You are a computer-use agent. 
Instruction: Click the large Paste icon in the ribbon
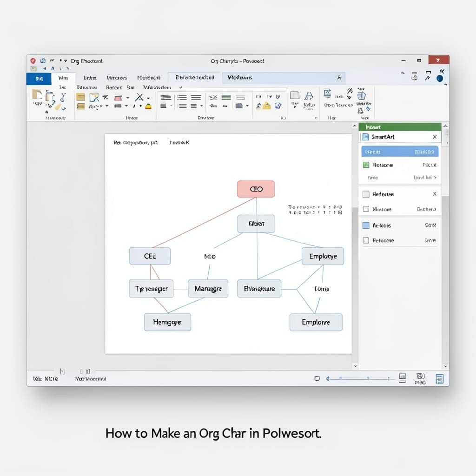point(37,94)
